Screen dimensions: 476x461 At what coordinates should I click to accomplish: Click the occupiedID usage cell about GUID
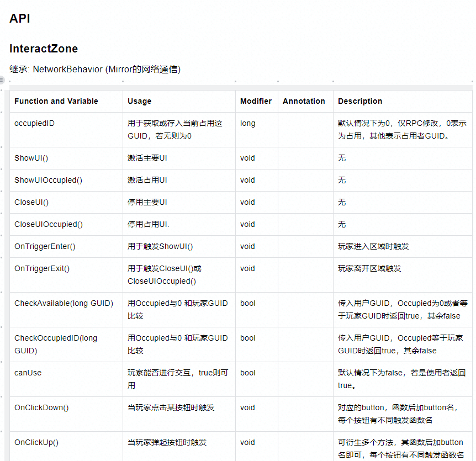179,130
